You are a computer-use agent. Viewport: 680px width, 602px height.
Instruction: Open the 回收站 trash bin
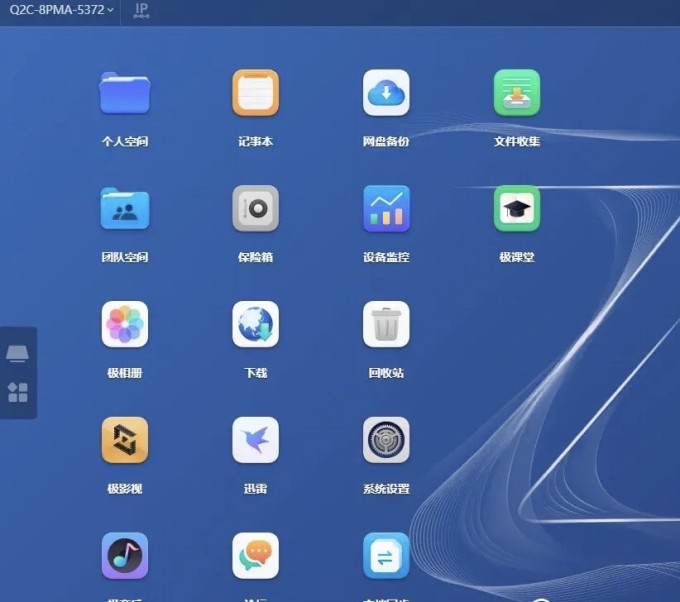pos(386,324)
